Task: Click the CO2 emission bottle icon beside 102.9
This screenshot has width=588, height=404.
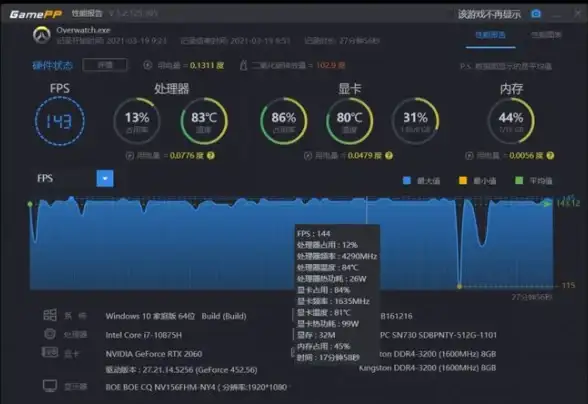Action: point(243,65)
